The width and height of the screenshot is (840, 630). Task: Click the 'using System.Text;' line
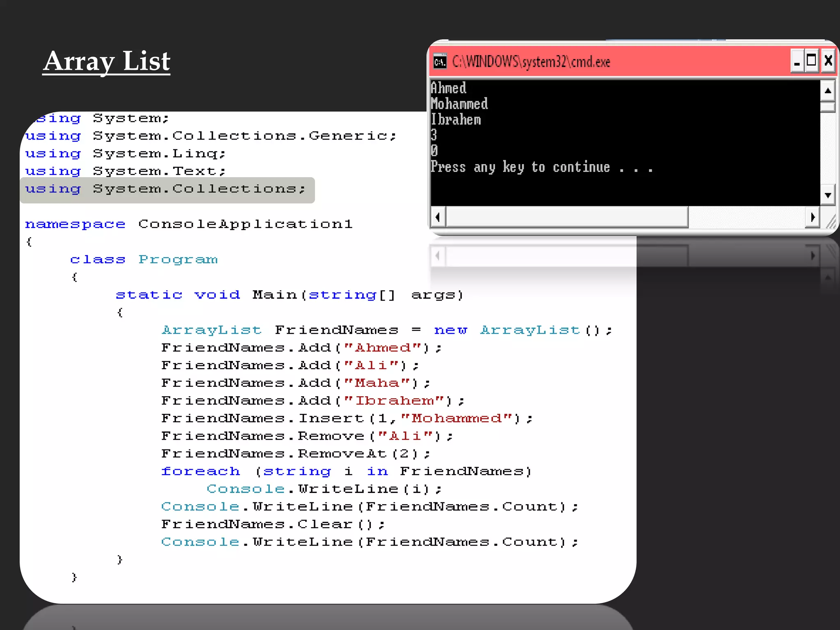tap(126, 171)
